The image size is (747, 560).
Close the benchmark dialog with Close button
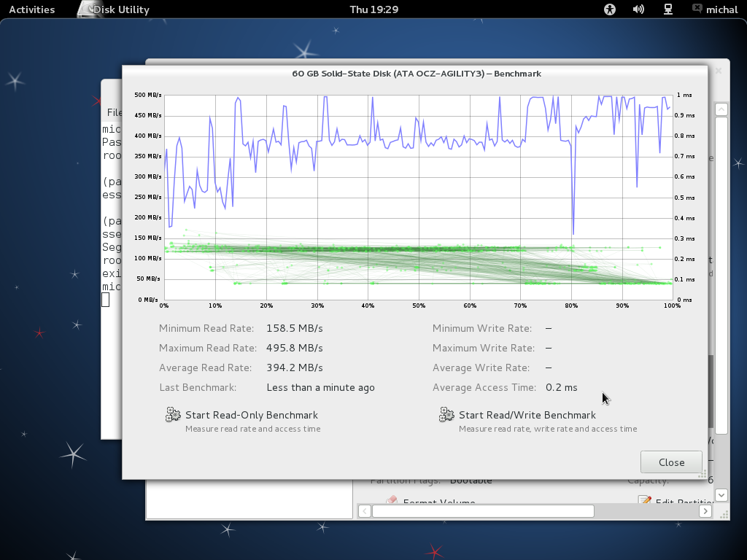point(671,462)
